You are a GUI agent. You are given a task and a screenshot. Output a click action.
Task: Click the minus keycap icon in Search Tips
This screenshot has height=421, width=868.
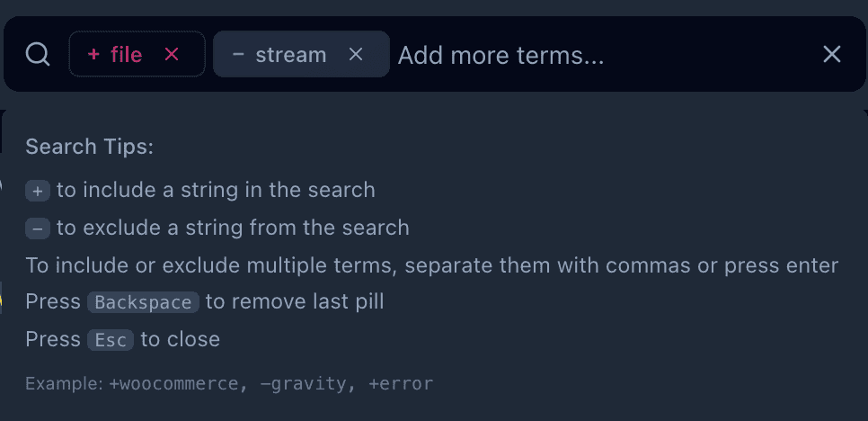[38, 228]
